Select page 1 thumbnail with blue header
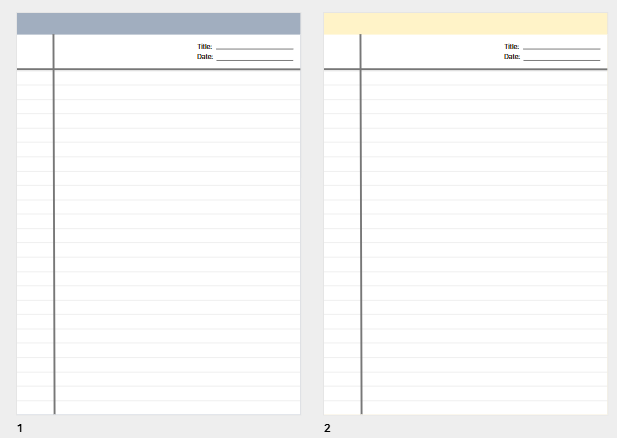 (x=159, y=214)
